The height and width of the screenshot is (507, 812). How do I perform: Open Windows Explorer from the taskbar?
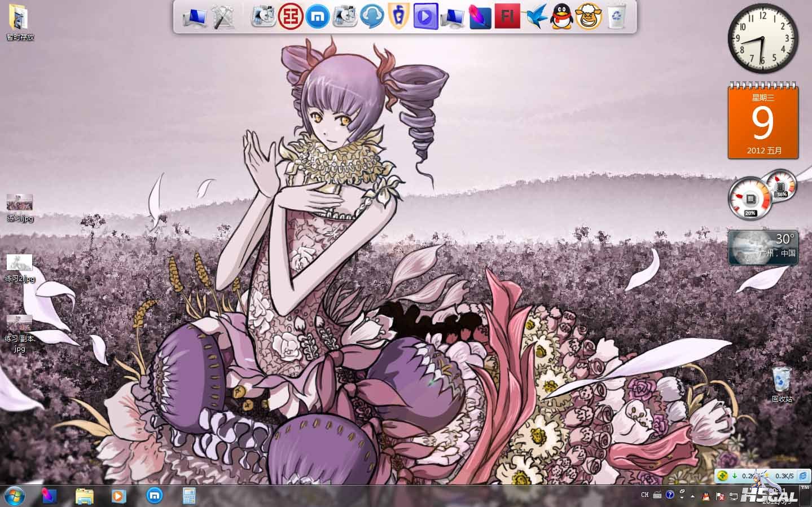pyautogui.click(x=85, y=496)
